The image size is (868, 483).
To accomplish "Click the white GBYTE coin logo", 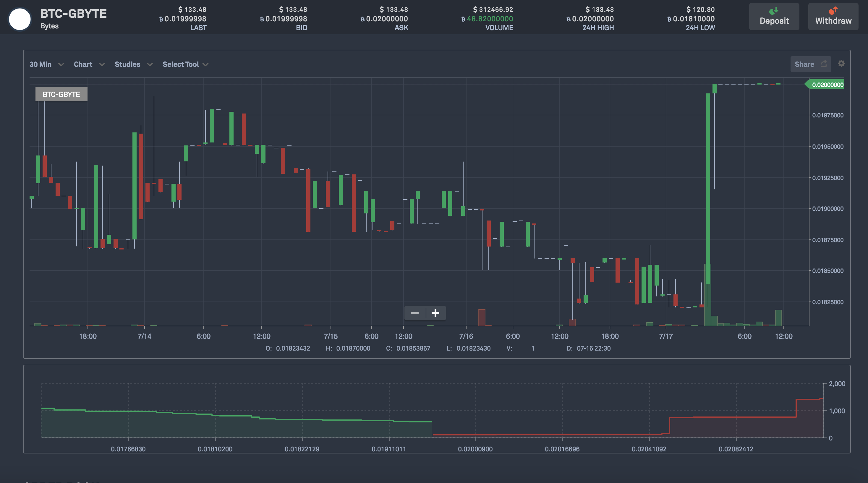I will (20, 19).
